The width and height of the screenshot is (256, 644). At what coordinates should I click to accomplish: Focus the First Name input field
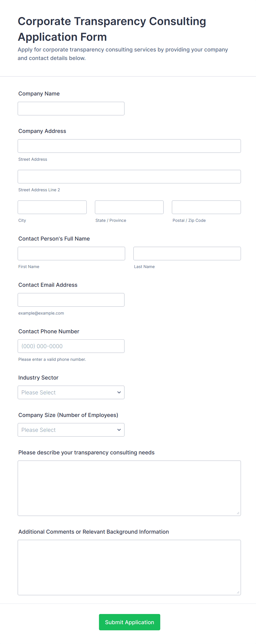71,253
